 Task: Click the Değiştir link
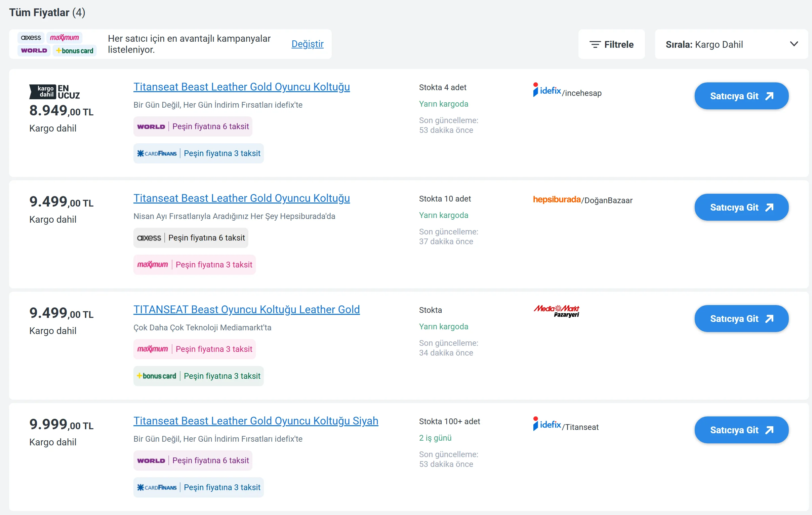coord(307,44)
